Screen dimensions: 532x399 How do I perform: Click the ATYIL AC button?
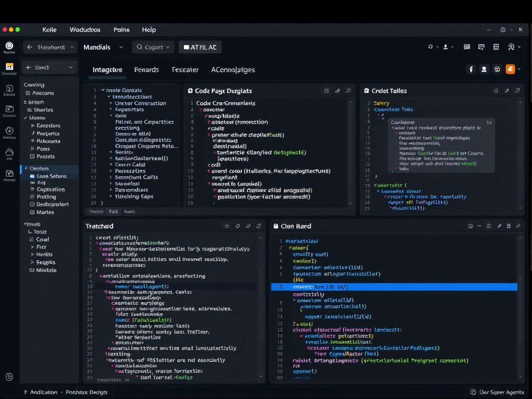click(x=200, y=47)
